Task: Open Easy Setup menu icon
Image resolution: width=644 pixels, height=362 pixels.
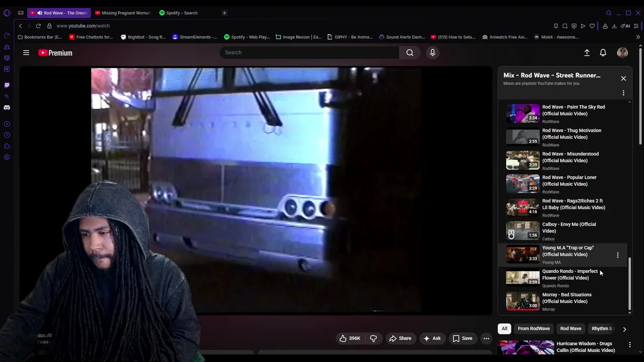Action: 636,26
